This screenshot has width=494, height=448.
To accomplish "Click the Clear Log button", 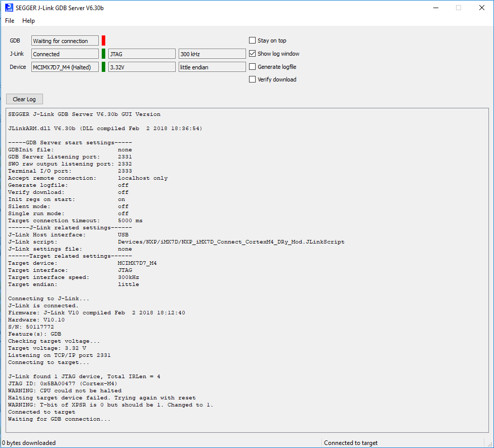I will 24,99.
